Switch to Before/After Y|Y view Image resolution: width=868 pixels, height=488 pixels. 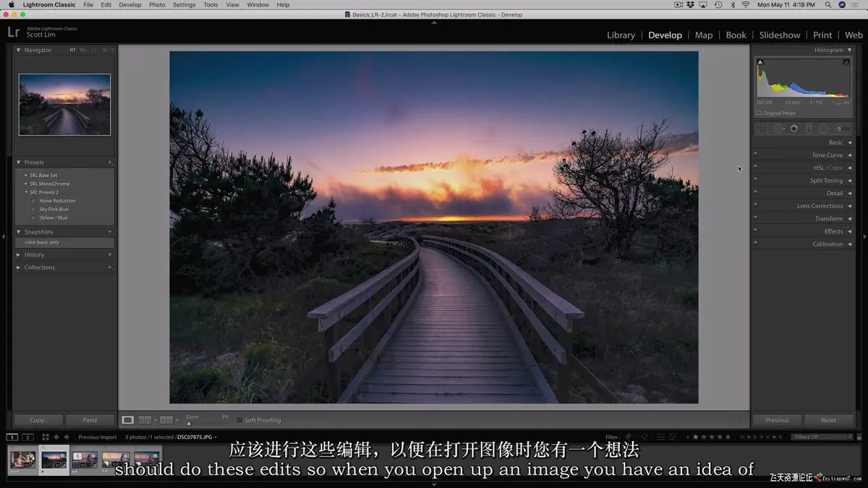click(166, 420)
